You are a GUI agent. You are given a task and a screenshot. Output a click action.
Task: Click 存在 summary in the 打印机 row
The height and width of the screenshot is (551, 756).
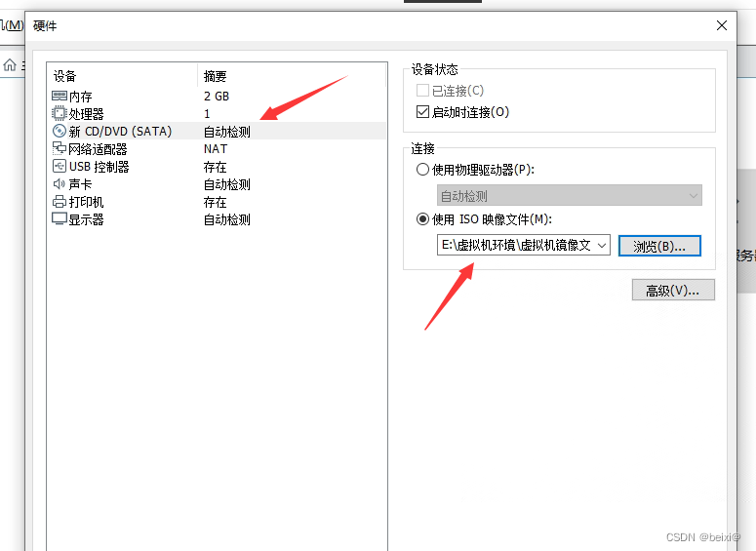[215, 202]
